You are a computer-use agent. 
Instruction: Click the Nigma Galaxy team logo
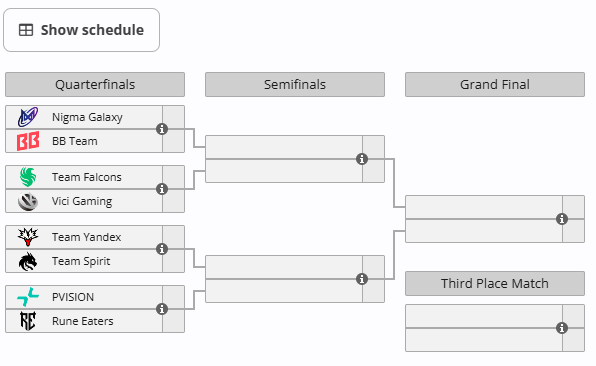click(x=28, y=117)
